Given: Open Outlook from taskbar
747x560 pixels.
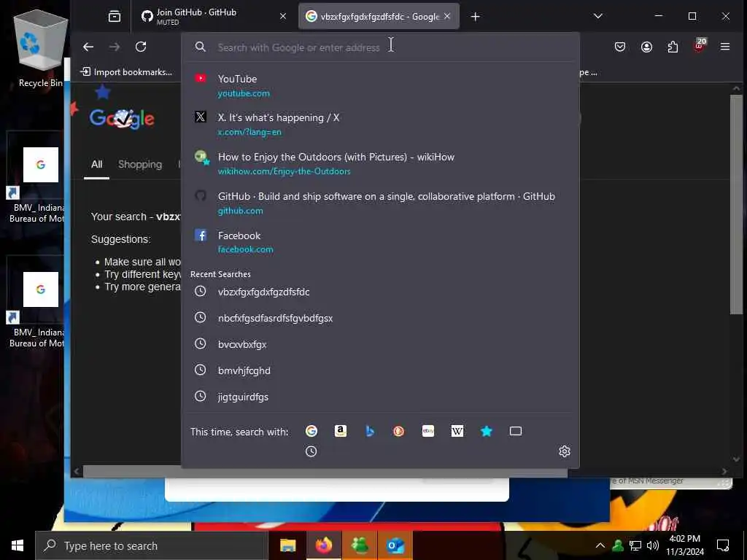Looking at the screenshot, I should [x=395, y=545].
